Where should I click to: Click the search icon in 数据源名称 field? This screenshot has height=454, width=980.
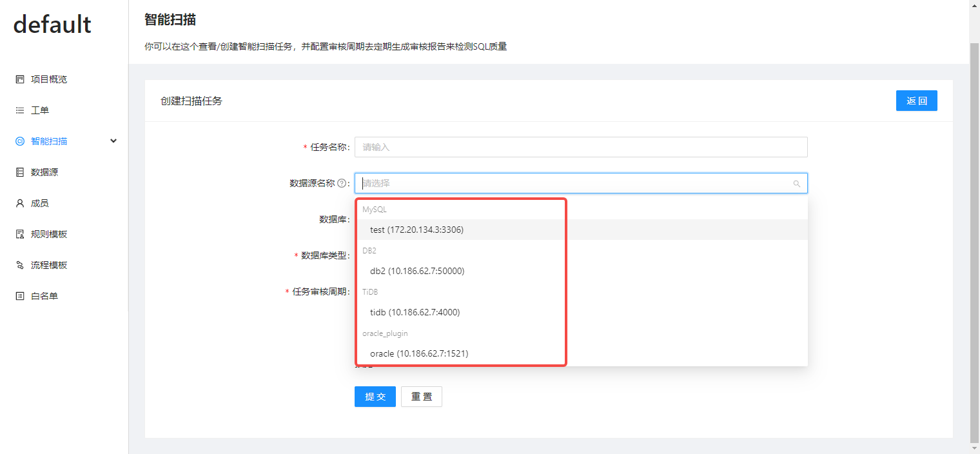pyautogui.click(x=797, y=184)
